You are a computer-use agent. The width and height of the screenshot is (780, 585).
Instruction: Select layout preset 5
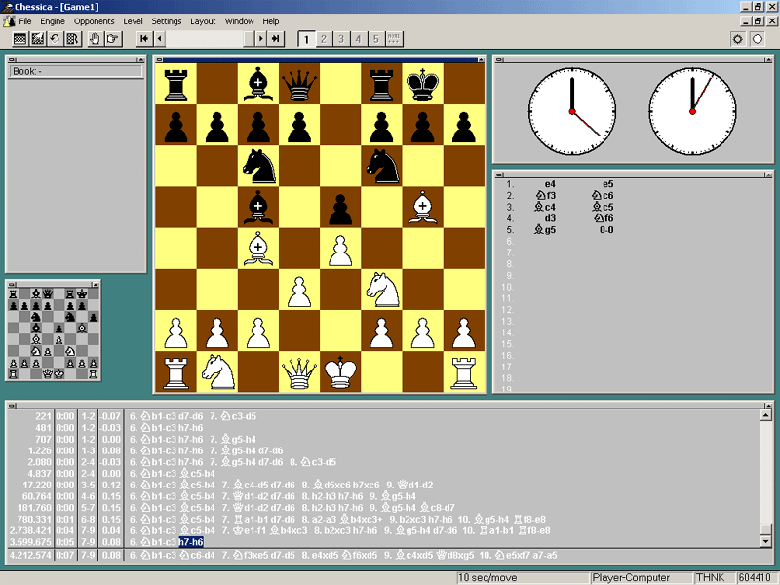pos(376,39)
